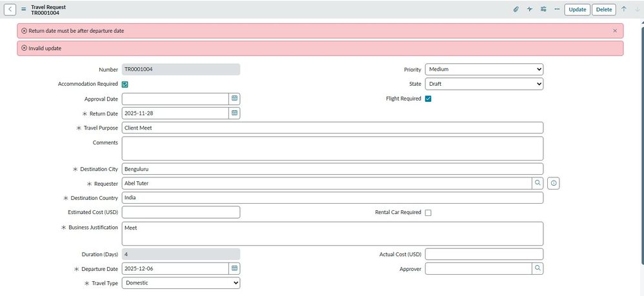Click the Approver lookup search icon
The image size is (644, 296).
click(x=537, y=268)
